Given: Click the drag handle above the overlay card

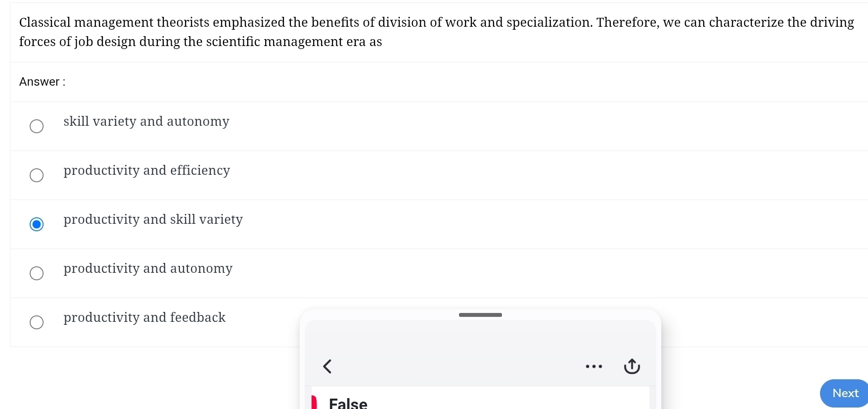Looking at the screenshot, I should coord(480,315).
